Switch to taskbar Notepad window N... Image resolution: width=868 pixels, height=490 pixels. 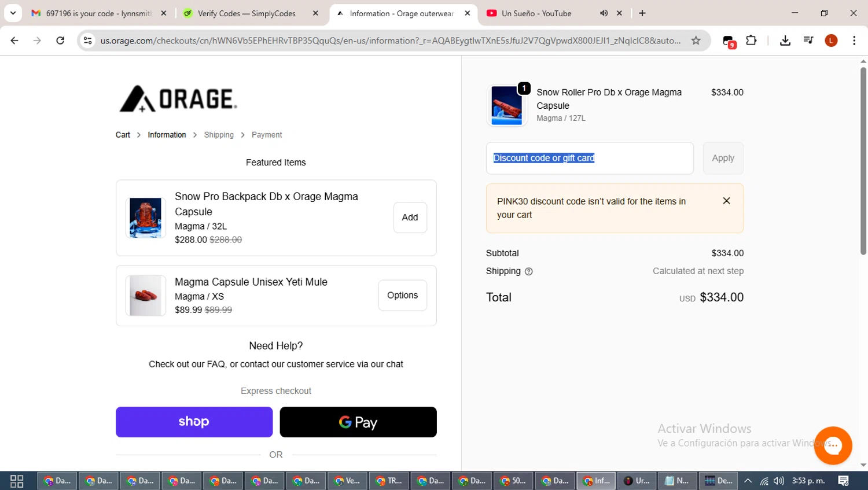(677, 481)
